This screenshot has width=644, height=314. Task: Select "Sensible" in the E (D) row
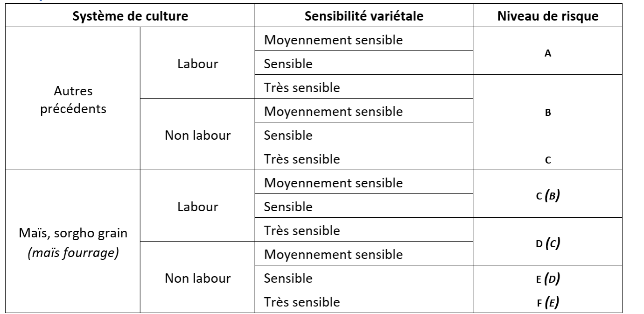tap(288, 279)
